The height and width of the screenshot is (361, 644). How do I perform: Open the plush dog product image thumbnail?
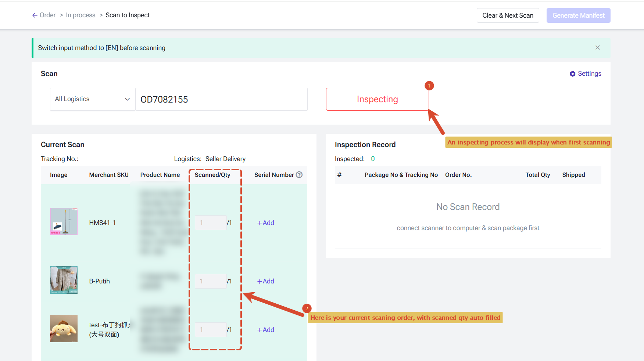point(64,328)
